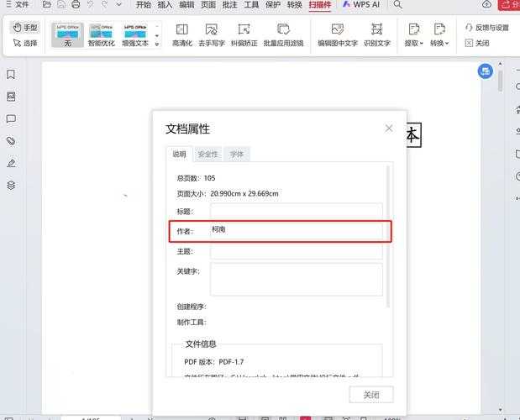Click the open folder icon

point(47,4)
